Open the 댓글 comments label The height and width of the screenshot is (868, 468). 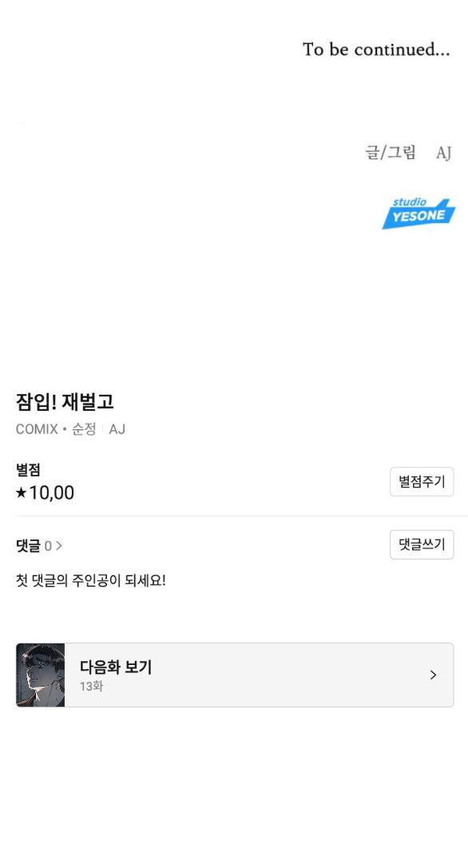[x=28, y=546]
